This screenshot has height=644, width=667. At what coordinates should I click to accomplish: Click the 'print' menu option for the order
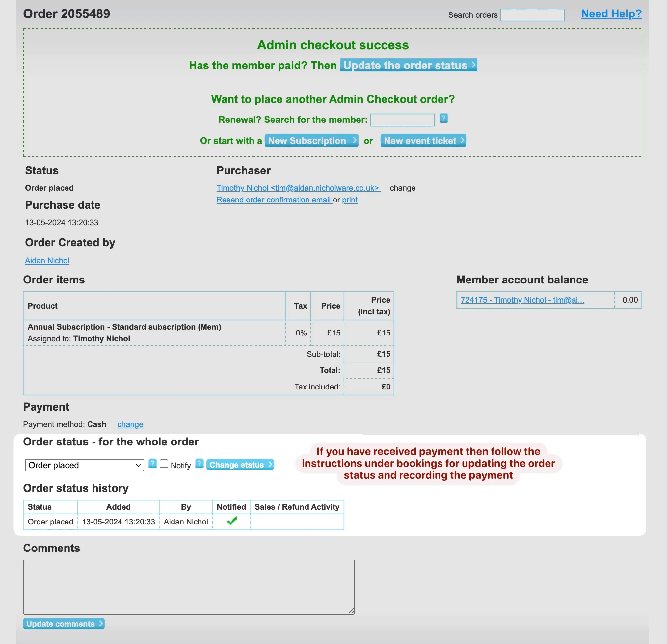click(350, 200)
